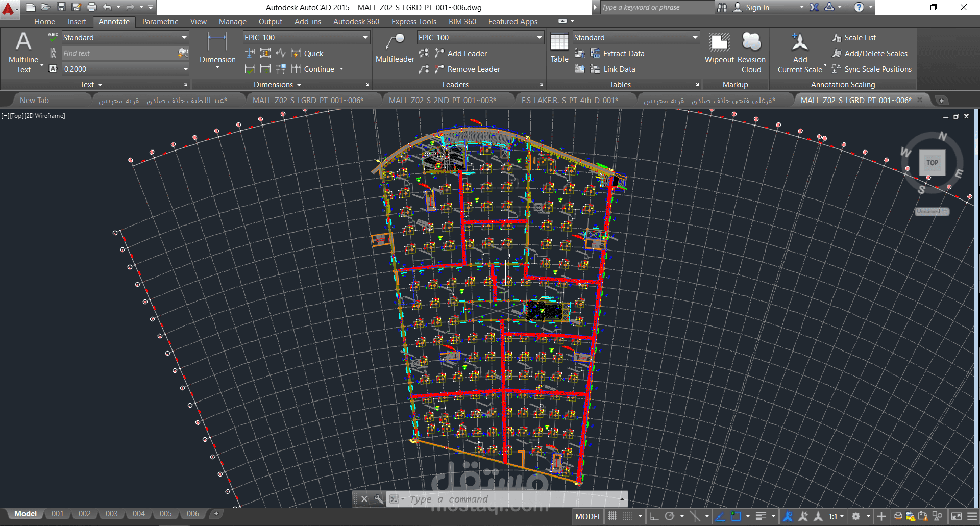The image size is (980, 526).
Task: Undo the last action with the arrow icon
Action: pyautogui.click(x=107, y=7)
